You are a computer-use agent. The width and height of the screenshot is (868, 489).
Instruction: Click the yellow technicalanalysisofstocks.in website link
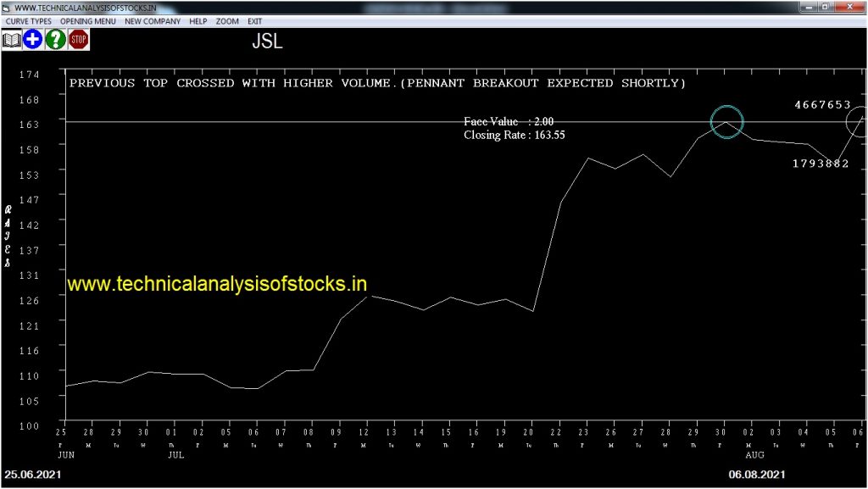tap(217, 285)
